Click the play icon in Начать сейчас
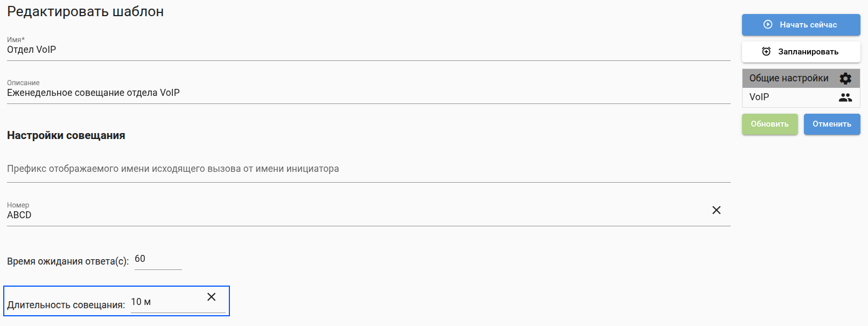868x326 pixels. click(768, 25)
